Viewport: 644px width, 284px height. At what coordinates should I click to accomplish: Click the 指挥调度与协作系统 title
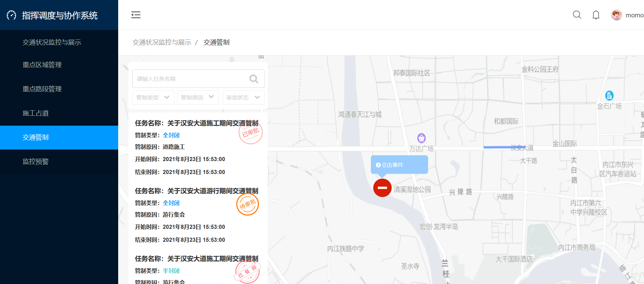(60, 16)
